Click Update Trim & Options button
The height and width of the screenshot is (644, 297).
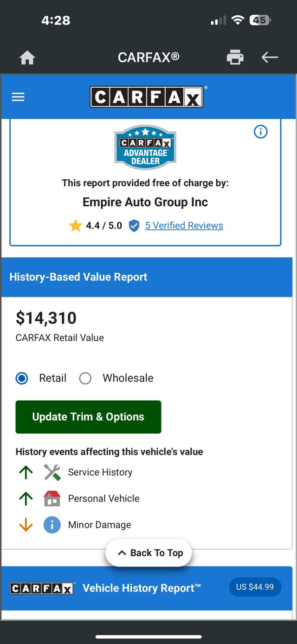tap(88, 417)
